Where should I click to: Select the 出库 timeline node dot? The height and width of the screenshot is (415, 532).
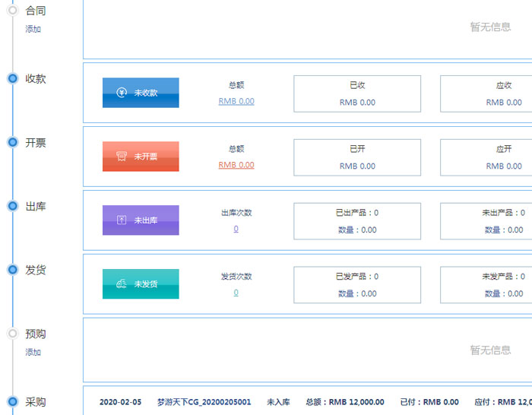click(x=12, y=206)
